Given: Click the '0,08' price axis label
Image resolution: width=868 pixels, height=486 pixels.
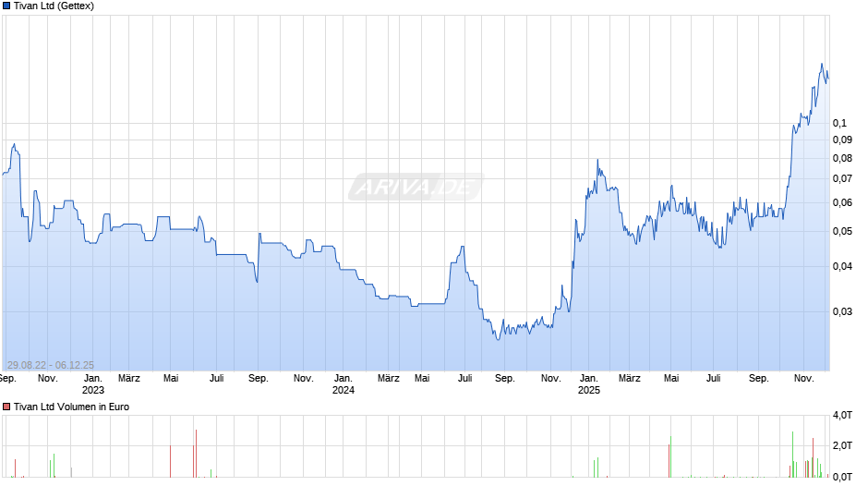Looking at the screenshot, I should [x=842, y=159].
